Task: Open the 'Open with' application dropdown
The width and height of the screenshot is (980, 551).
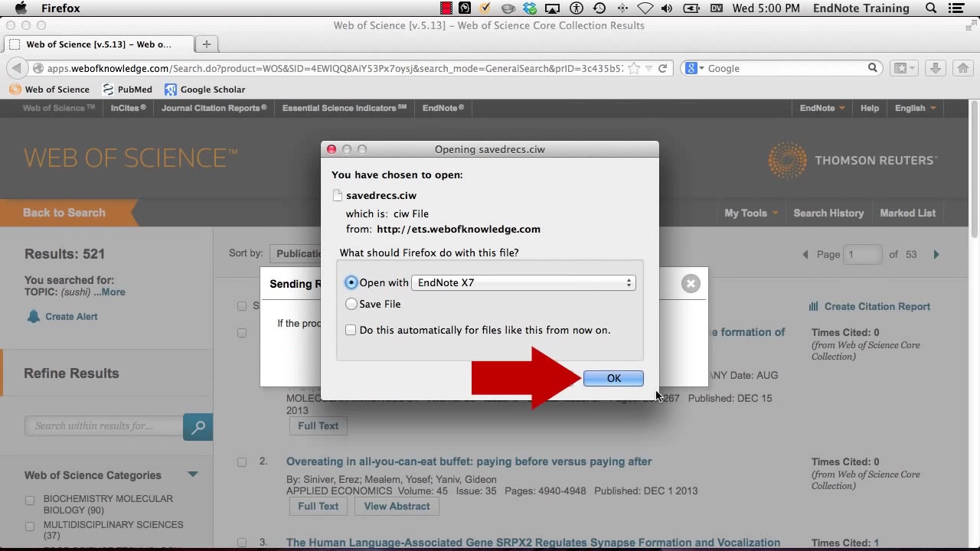Action: click(x=524, y=282)
